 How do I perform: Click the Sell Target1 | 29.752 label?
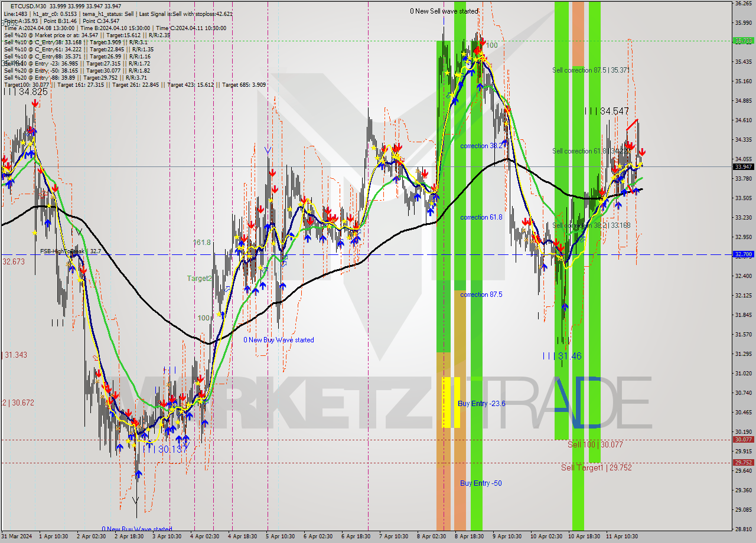pyautogui.click(x=597, y=467)
